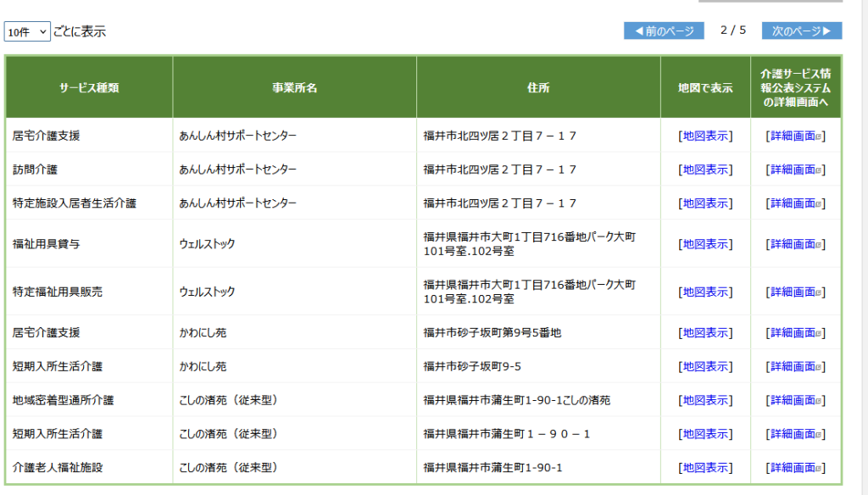868x495 pixels.
Task: Click external-link icon for かわにし苑 短期入所生活介護
Action: click(x=818, y=367)
